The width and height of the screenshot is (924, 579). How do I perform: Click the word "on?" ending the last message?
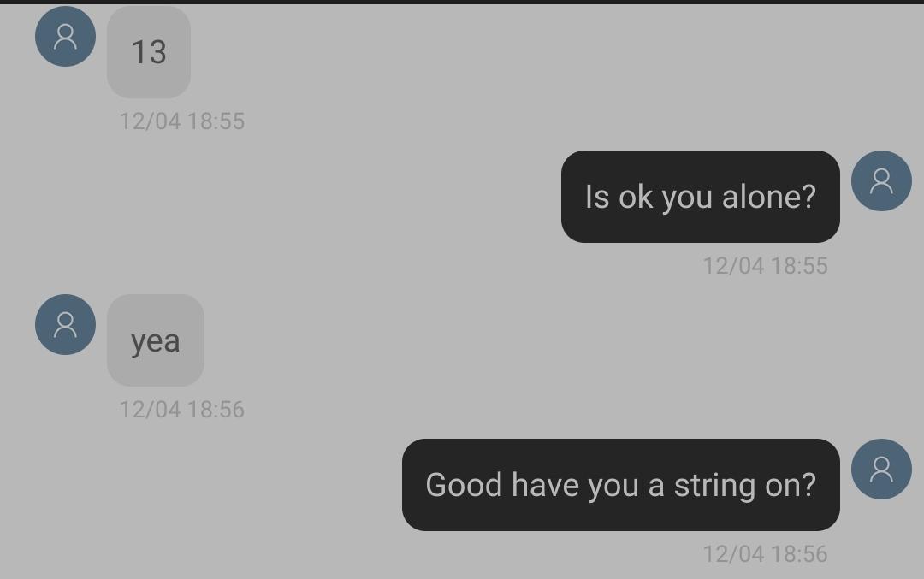[x=791, y=485]
